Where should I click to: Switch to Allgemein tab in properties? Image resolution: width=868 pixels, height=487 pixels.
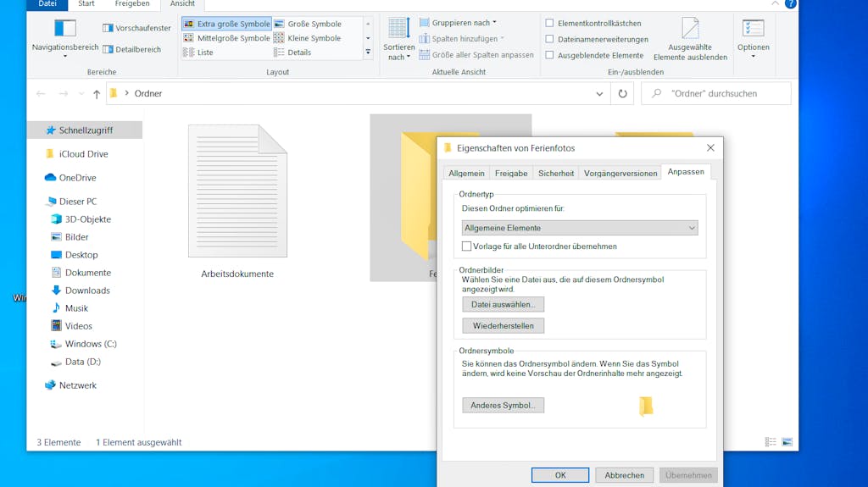tap(466, 174)
